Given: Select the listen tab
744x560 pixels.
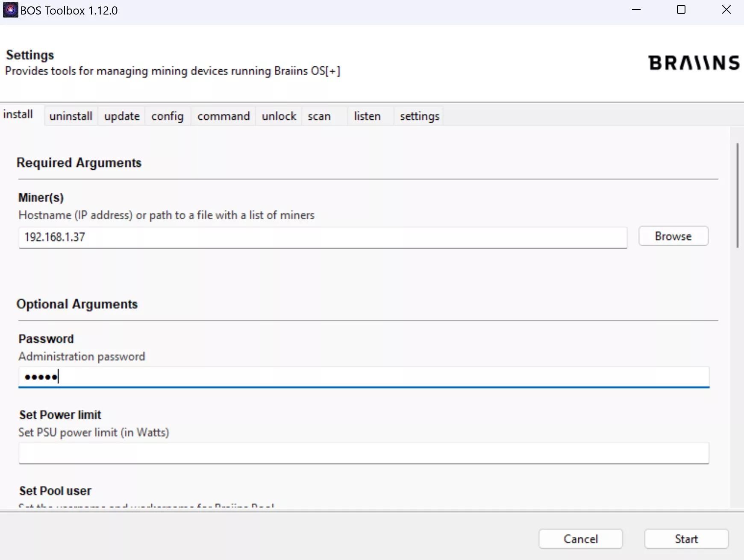Looking at the screenshot, I should pyautogui.click(x=367, y=116).
